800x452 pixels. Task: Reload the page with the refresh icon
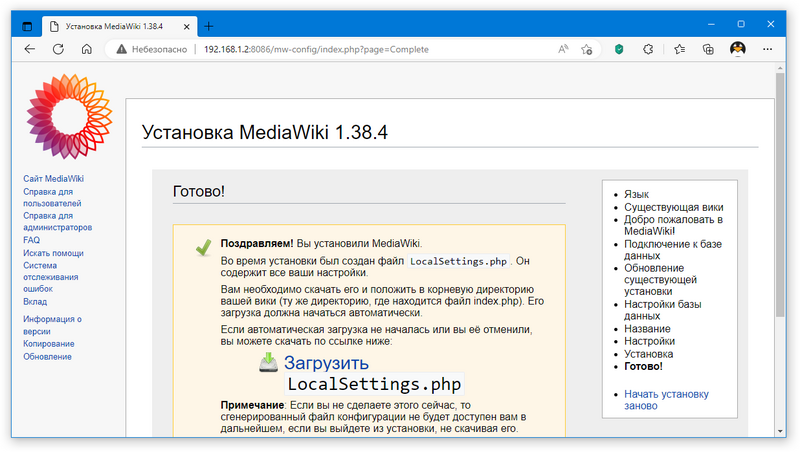pyautogui.click(x=58, y=49)
